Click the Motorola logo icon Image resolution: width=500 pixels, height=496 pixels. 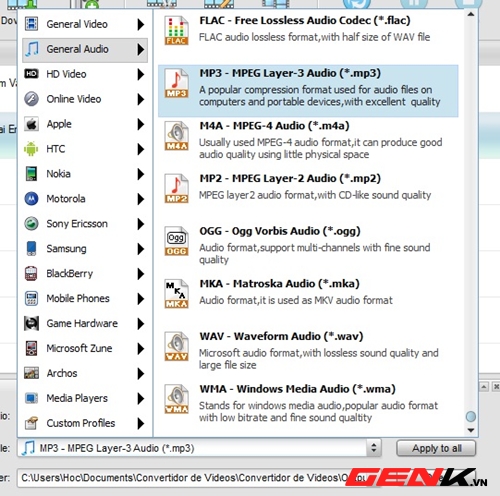31,199
